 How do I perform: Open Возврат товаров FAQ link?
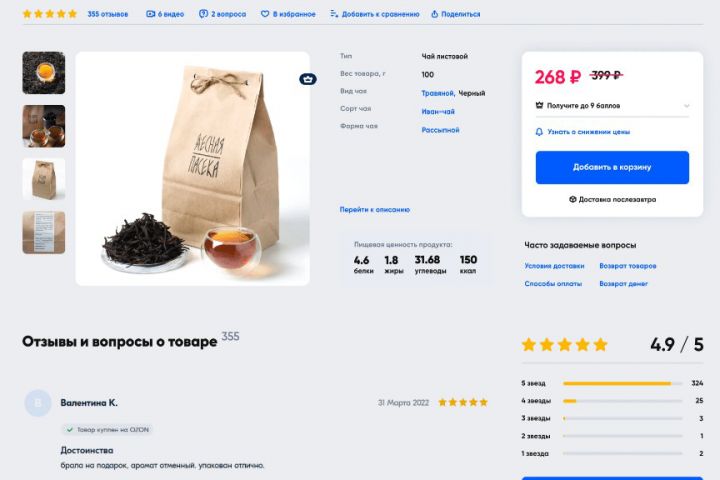click(628, 266)
